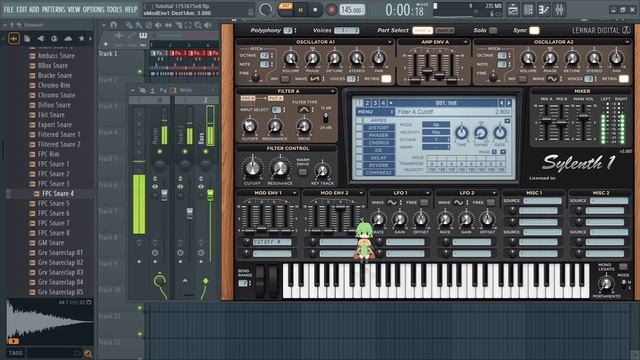Open the channel rack icon in toolbar
Viewport: 640px width, 360px height.
coord(528,9)
